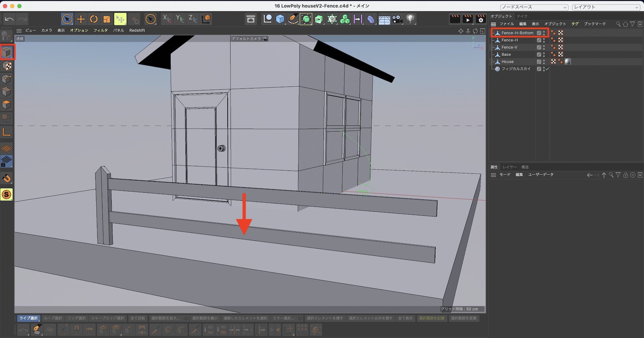
Task: Click the light bulb icon
Action: click(x=410, y=19)
